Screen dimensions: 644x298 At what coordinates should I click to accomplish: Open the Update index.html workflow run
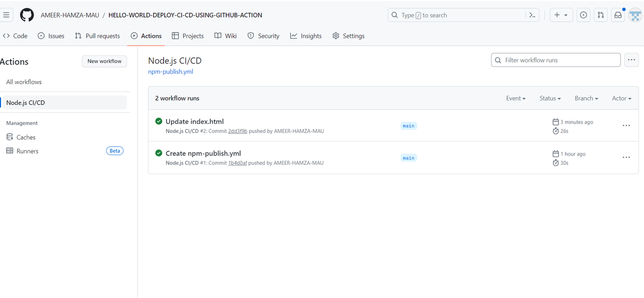point(195,121)
